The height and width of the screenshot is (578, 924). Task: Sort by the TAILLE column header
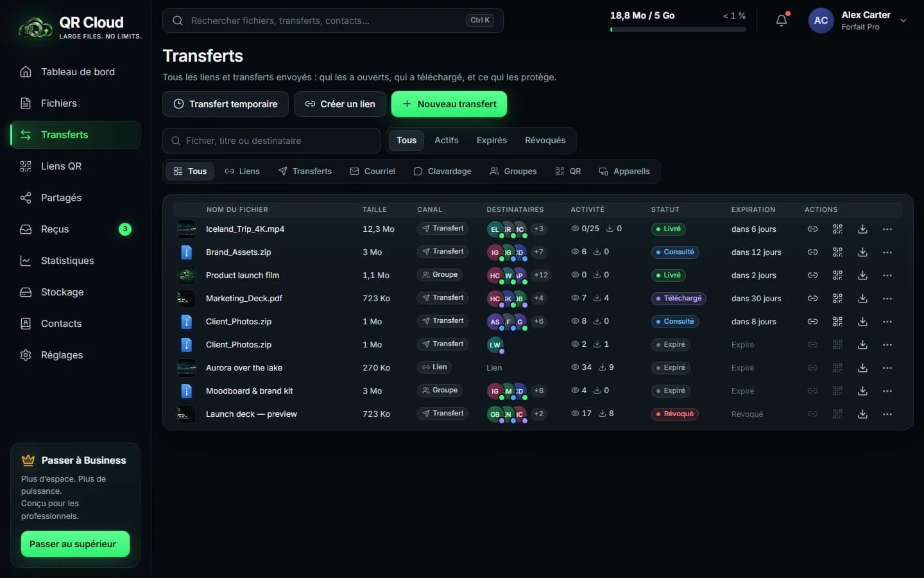(x=375, y=209)
